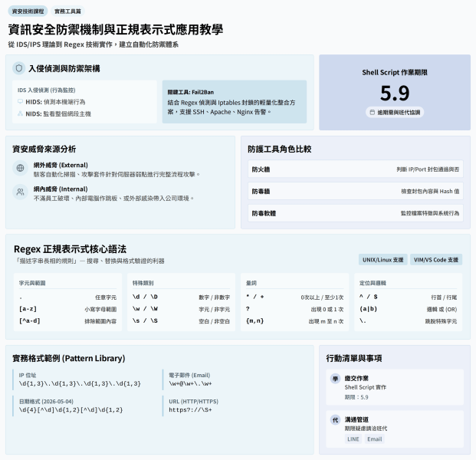This screenshot has height=460, width=476.
Task: Click the main title 資訊安全防禦機制與正規表示式應用教學
Action: (116, 29)
